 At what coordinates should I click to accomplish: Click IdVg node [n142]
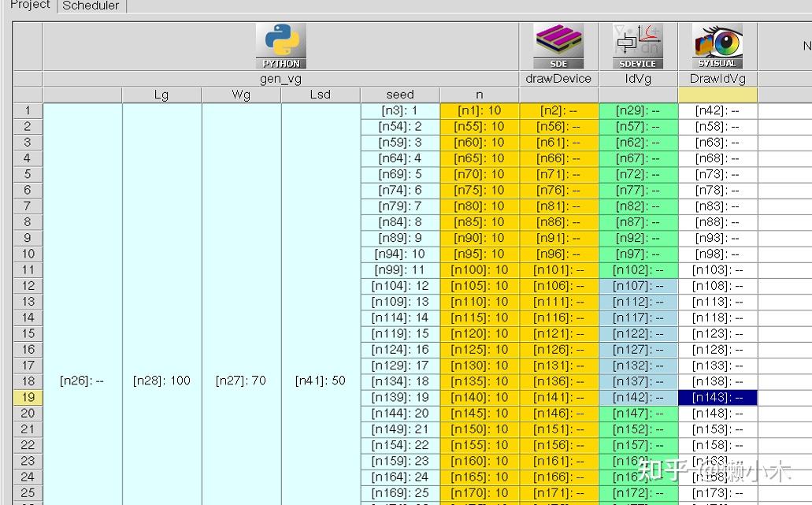click(638, 397)
